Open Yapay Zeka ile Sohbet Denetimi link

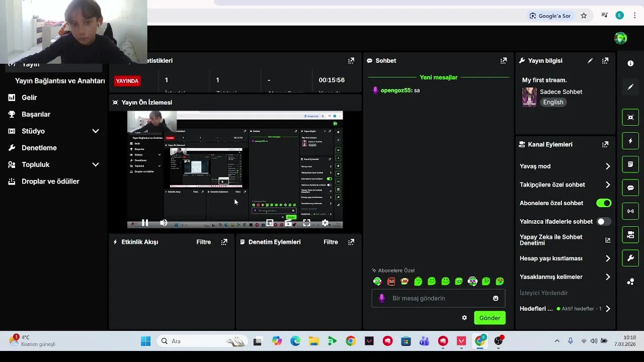click(x=565, y=240)
